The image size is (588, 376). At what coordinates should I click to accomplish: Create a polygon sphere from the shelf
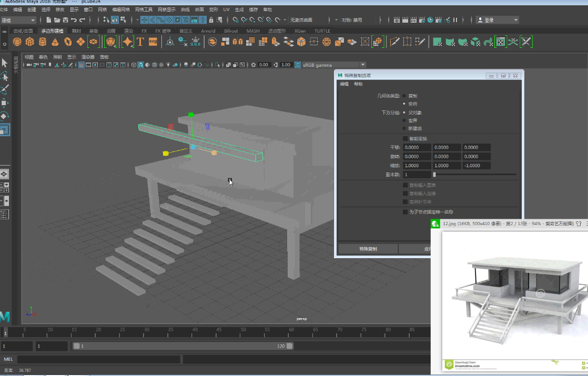coord(17,42)
